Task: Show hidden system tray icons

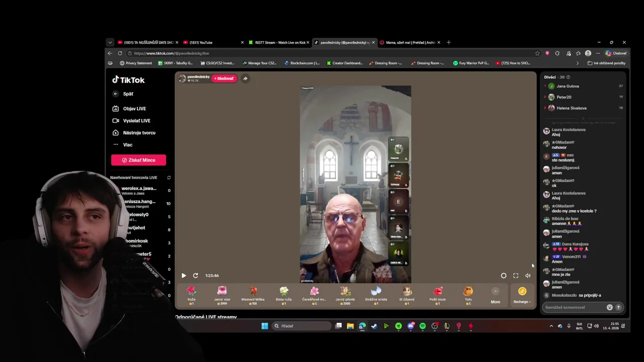Action: (551, 326)
